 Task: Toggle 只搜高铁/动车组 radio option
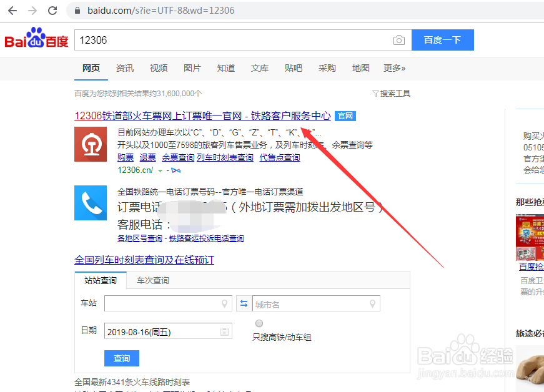[259, 323]
